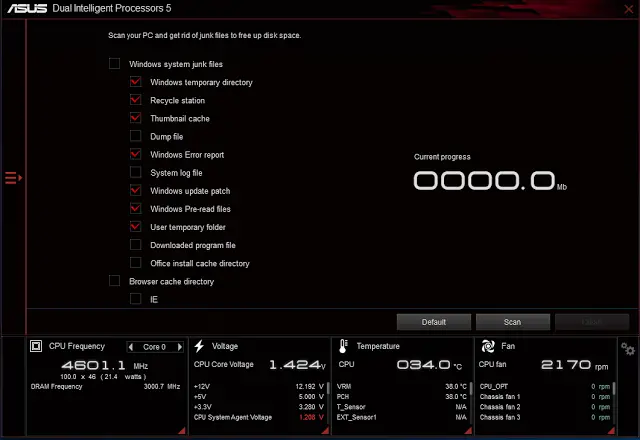
Task: Click the CPU_OPT fan row
Action: [545, 387]
